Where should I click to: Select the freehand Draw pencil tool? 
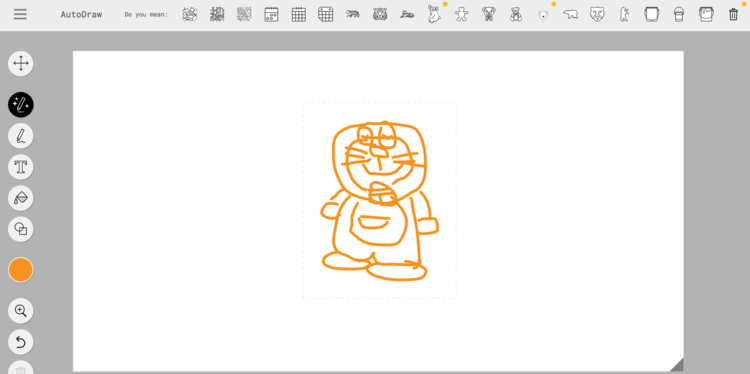click(x=21, y=136)
